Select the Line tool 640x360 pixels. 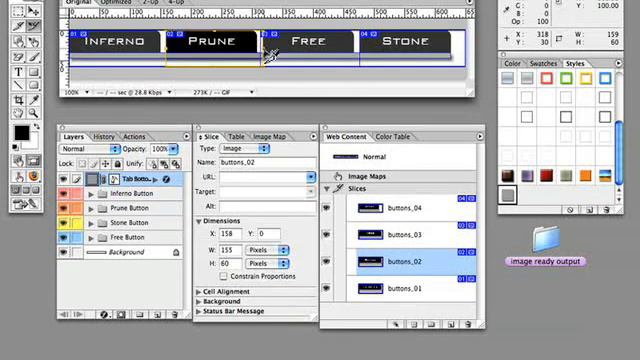(x=18, y=85)
